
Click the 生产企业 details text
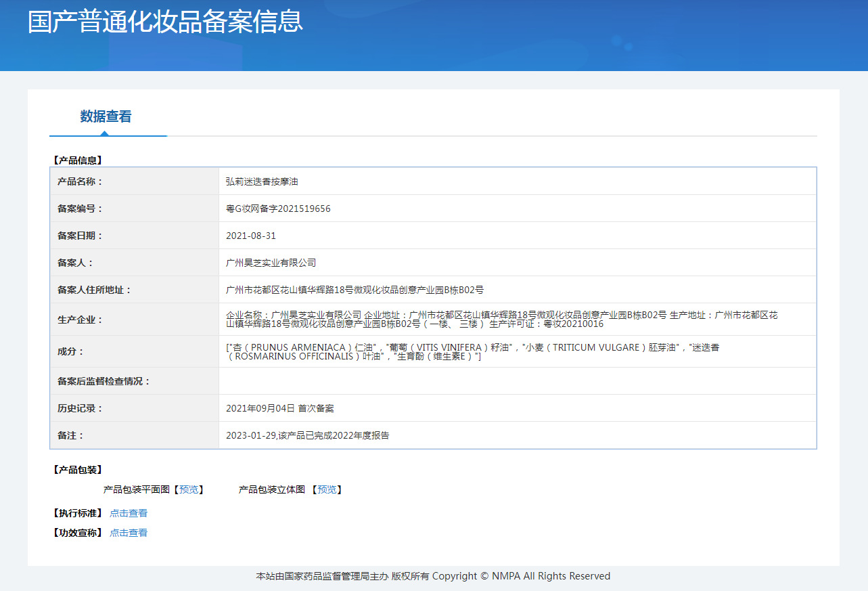pyautogui.click(x=502, y=320)
